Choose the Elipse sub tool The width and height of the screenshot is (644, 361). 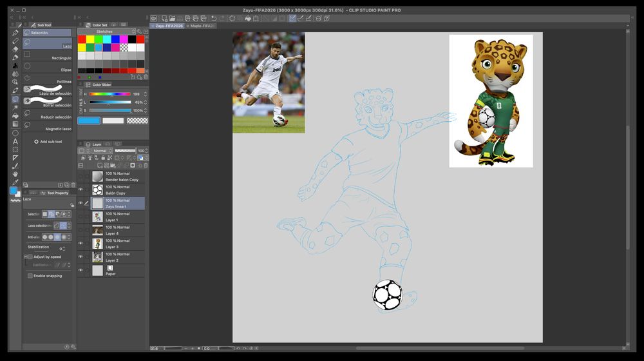pyautogui.click(x=47, y=68)
